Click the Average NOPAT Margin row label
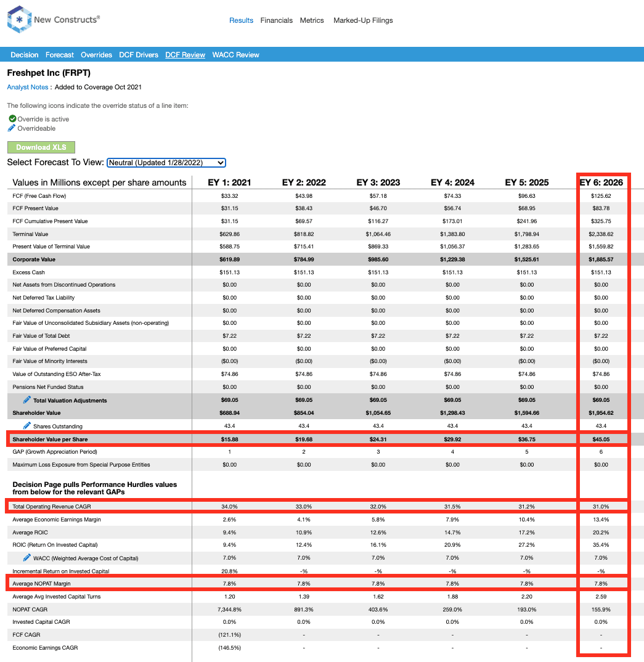Image resolution: width=644 pixels, height=662 pixels. tap(41, 584)
